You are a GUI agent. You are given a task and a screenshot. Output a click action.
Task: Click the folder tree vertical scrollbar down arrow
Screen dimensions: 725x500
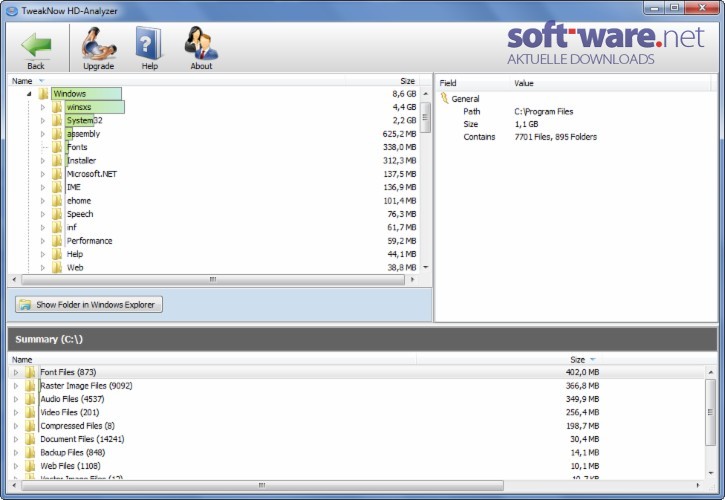click(426, 267)
